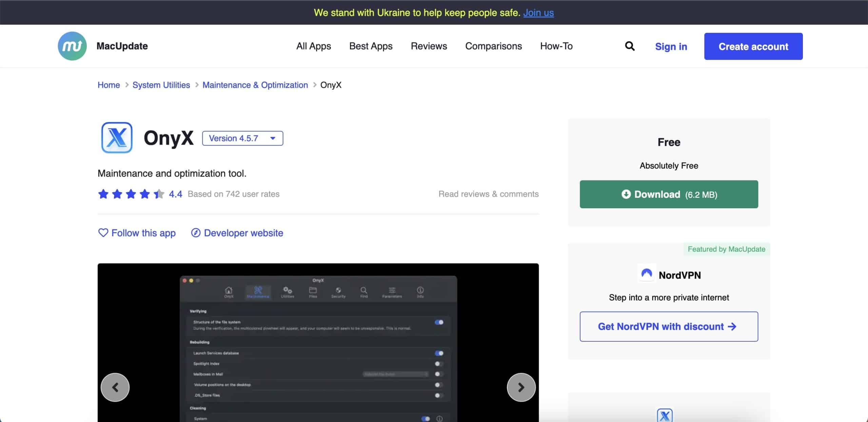The height and width of the screenshot is (422, 868).
Task: Click the NordVPN logo icon
Action: [x=647, y=274]
